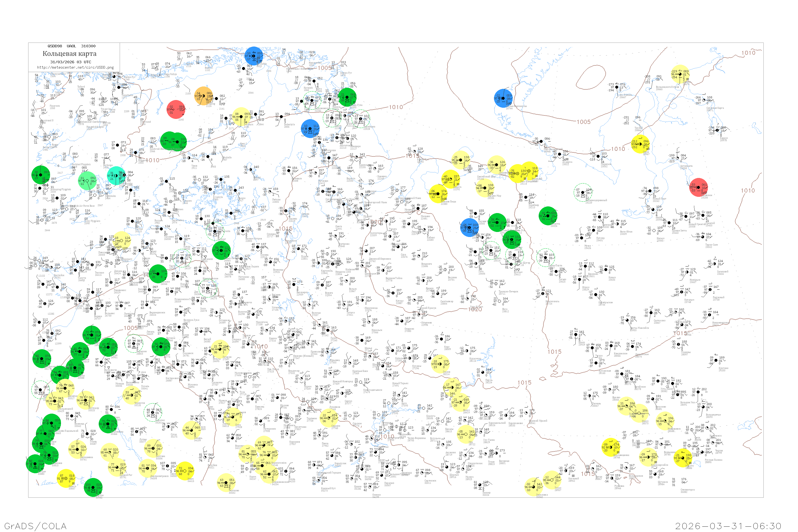Click the 1020 isobar label

475,309
